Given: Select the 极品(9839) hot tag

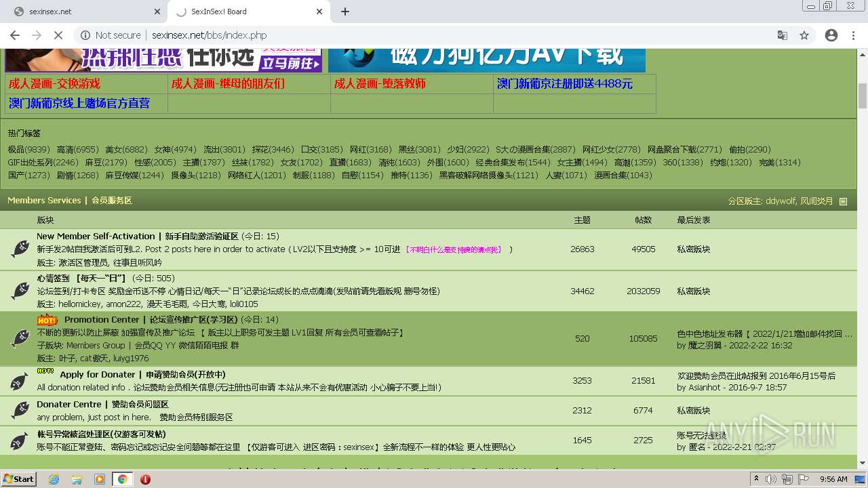Looking at the screenshot, I should (28, 150).
